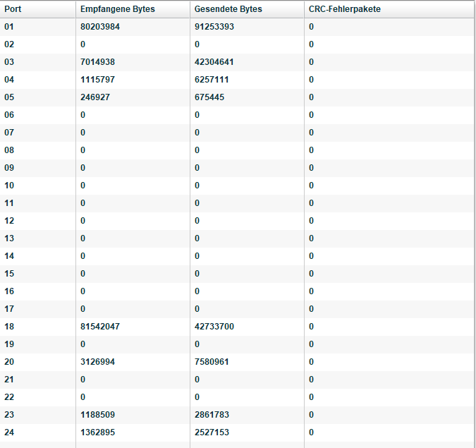Select port 03 row label
This screenshot has height=448, width=476.
click(9, 62)
